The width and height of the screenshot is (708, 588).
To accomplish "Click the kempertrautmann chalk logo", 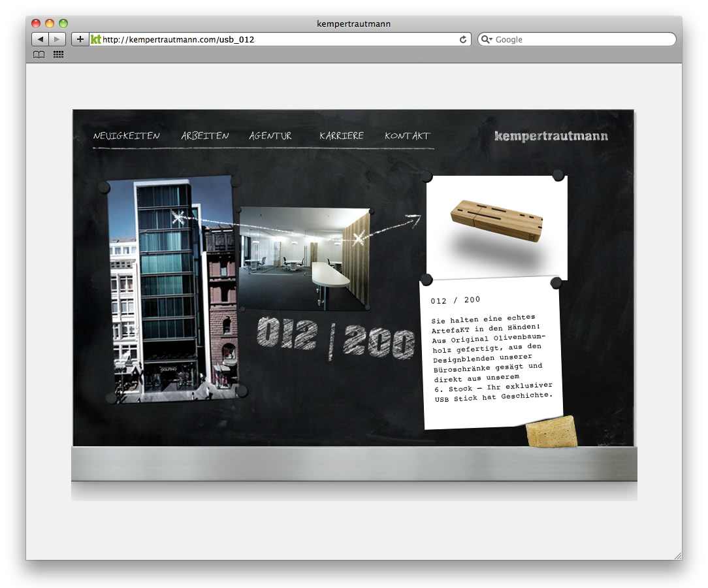I will [x=551, y=136].
